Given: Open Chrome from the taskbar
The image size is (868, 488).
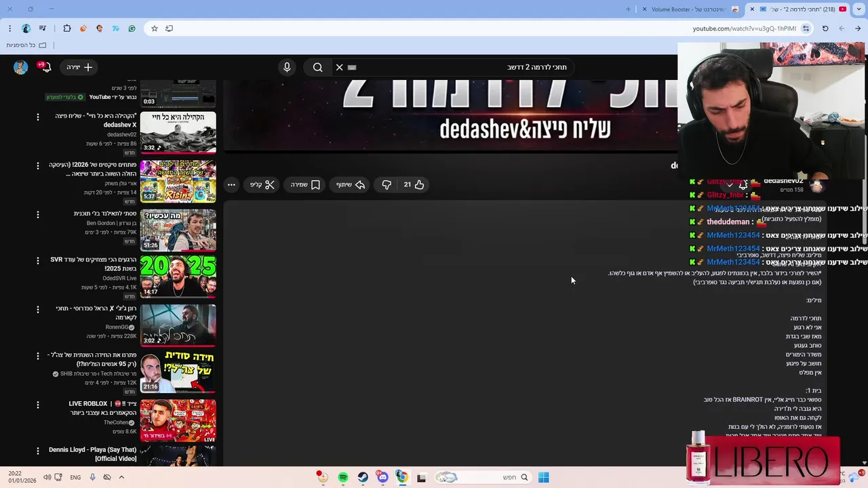Looking at the screenshot, I should (x=402, y=477).
